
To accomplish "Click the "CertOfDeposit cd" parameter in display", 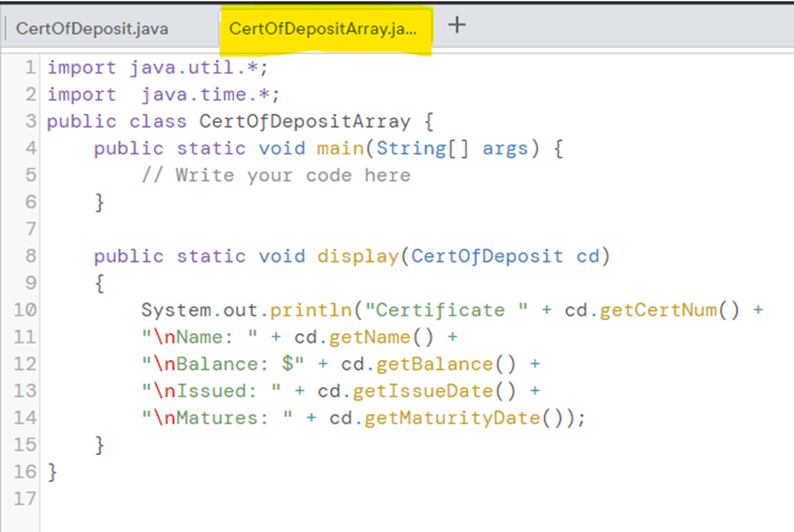I will tap(505, 256).
